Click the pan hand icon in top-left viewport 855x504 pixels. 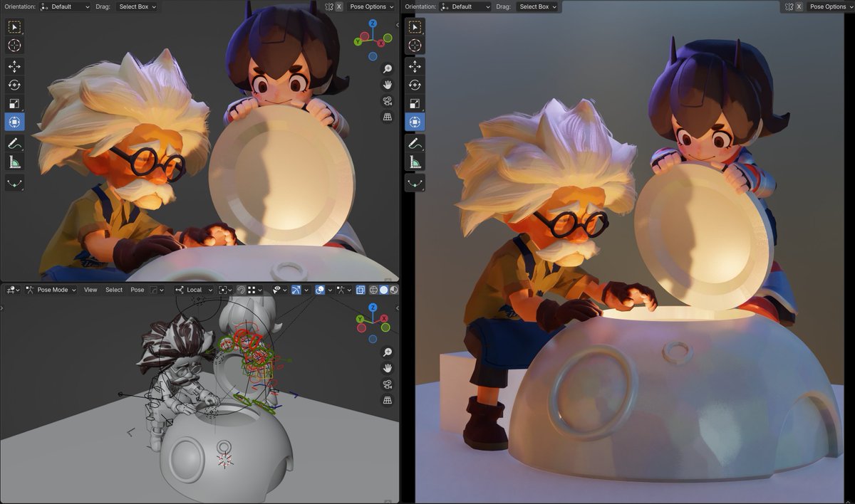pyautogui.click(x=388, y=85)
